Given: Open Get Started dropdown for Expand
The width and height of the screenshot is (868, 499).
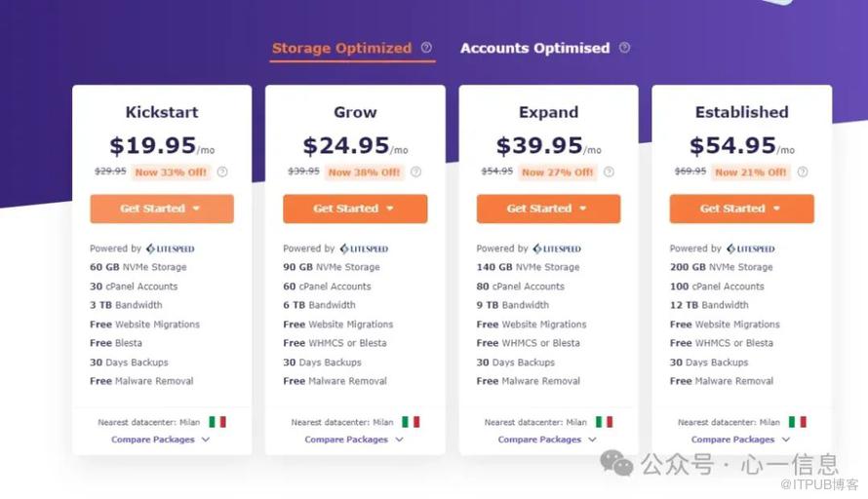Looking at the screenshot, I should (x=548, y=209).
